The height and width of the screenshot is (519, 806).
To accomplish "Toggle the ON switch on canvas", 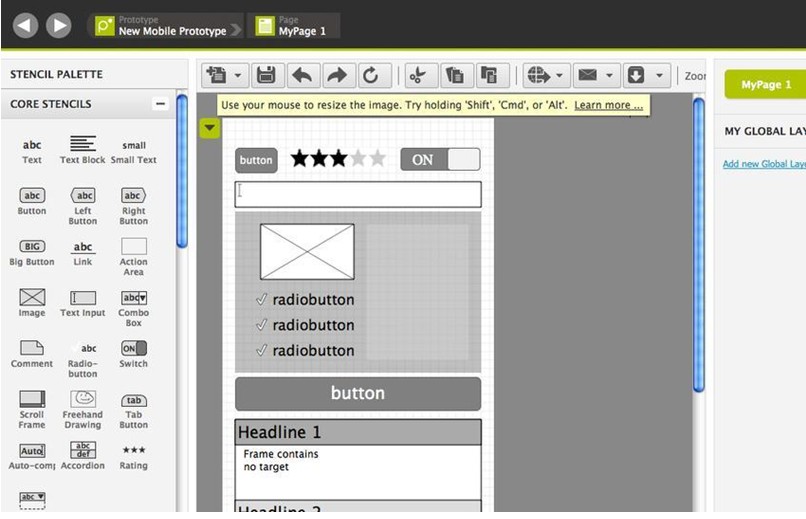I will (x=440, y=160).
